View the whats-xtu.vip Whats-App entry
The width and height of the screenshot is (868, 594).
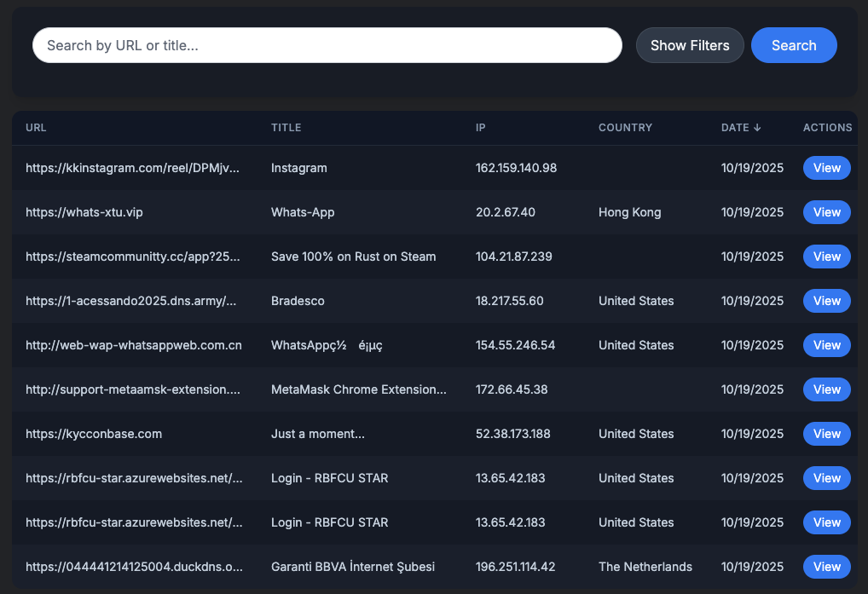coord(826,212)
